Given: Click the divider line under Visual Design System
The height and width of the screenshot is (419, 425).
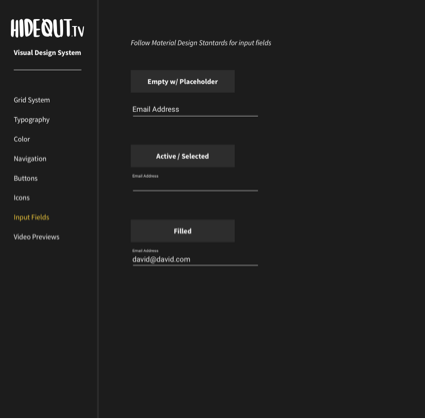Looking at the screenshot, I should pos(47,70).
